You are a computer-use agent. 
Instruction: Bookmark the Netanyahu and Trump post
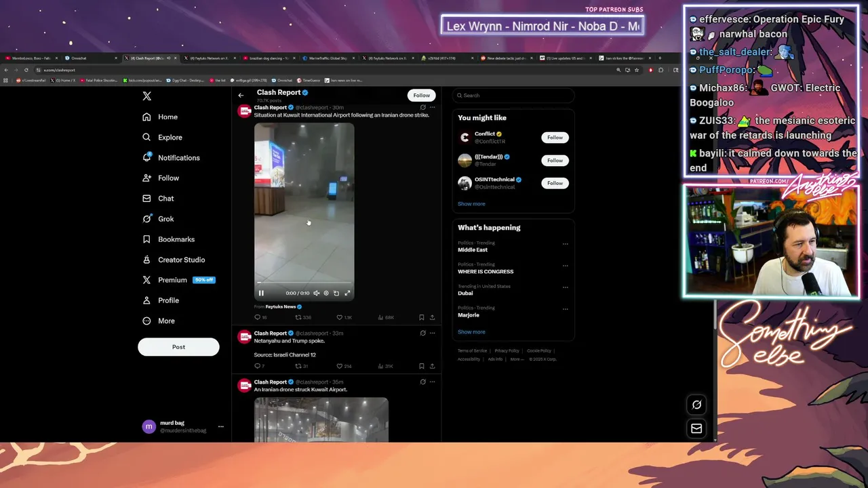[x=421, y=366]
